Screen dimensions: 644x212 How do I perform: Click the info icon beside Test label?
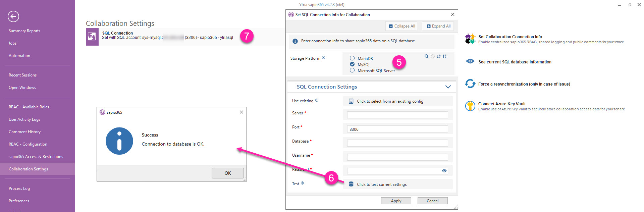click(303, 183)
